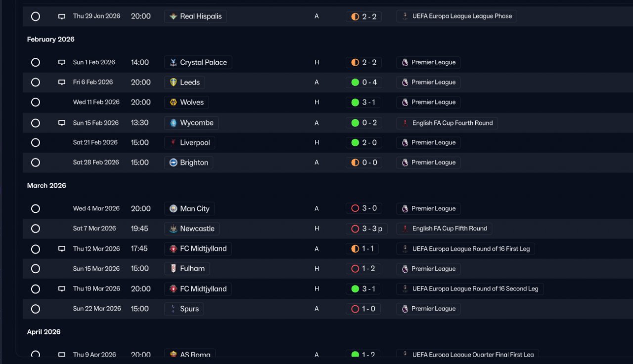Open the 3 - 3 p Newcastle result
This screenshot has height=364, width=633.
pyautogui.click(x=366, y=229)
